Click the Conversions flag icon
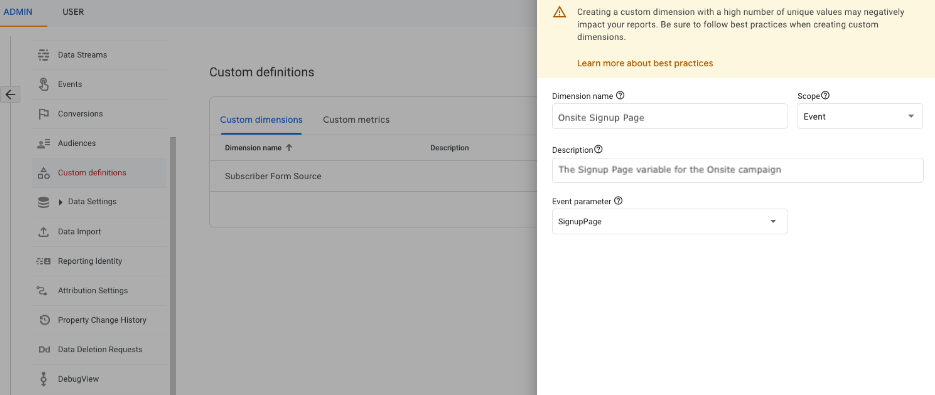Viewport: 935px width, 395px height. (x=44, y=114)
